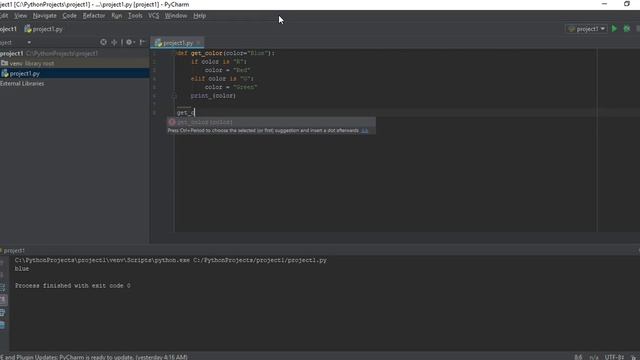
Task: Click project1 root in the navigation breadcrumb
Action: [x=9, y=29]
